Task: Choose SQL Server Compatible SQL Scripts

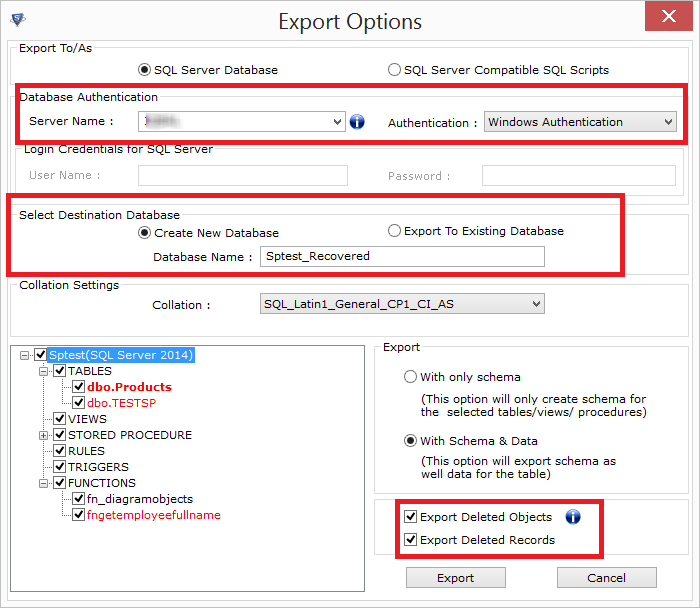Action: pyautogui.click(x=394, y=70)
